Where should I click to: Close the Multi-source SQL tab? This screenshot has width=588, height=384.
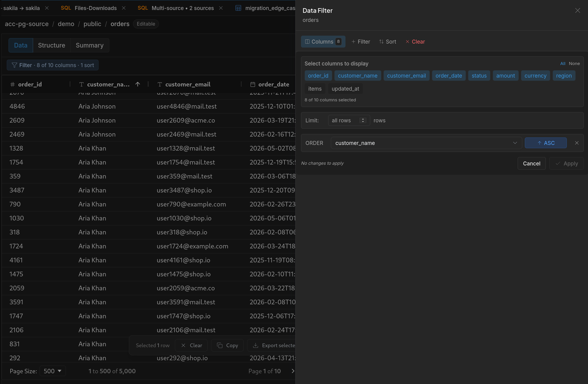(221, 8)
